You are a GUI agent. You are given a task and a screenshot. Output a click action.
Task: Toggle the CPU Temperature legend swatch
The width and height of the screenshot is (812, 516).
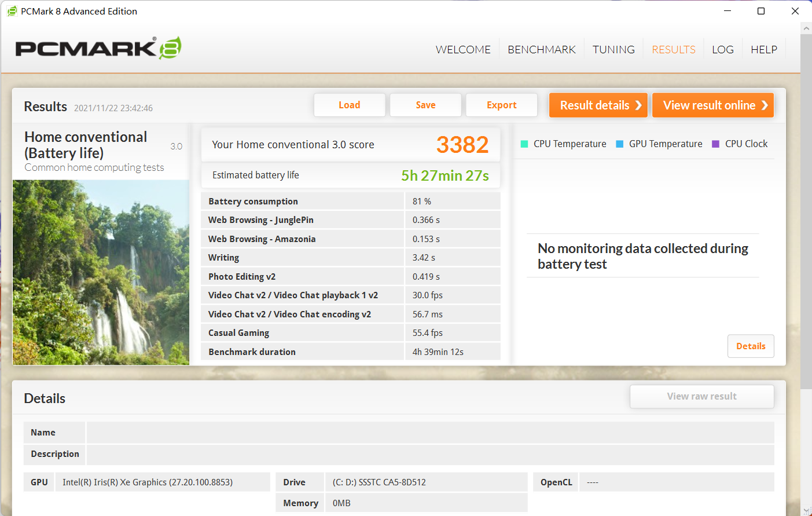[524, 144]
